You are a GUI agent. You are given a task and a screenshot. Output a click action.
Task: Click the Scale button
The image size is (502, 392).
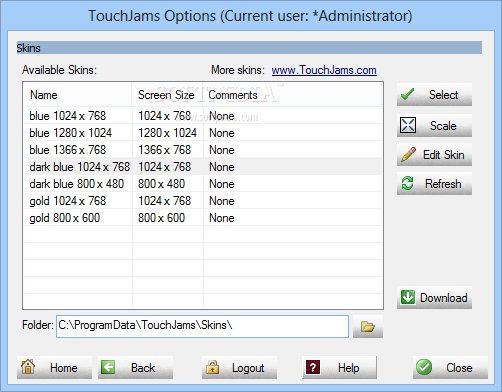click(434, 126)
